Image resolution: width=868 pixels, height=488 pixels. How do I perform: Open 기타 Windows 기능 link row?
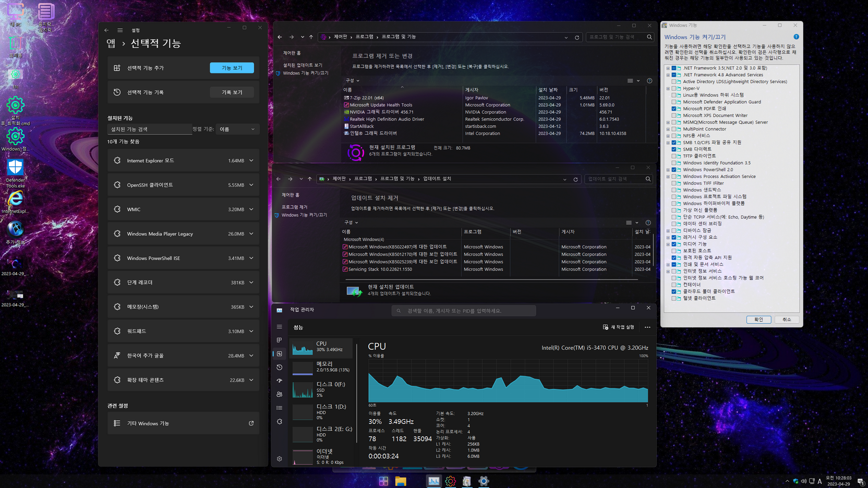coord(183,423)
